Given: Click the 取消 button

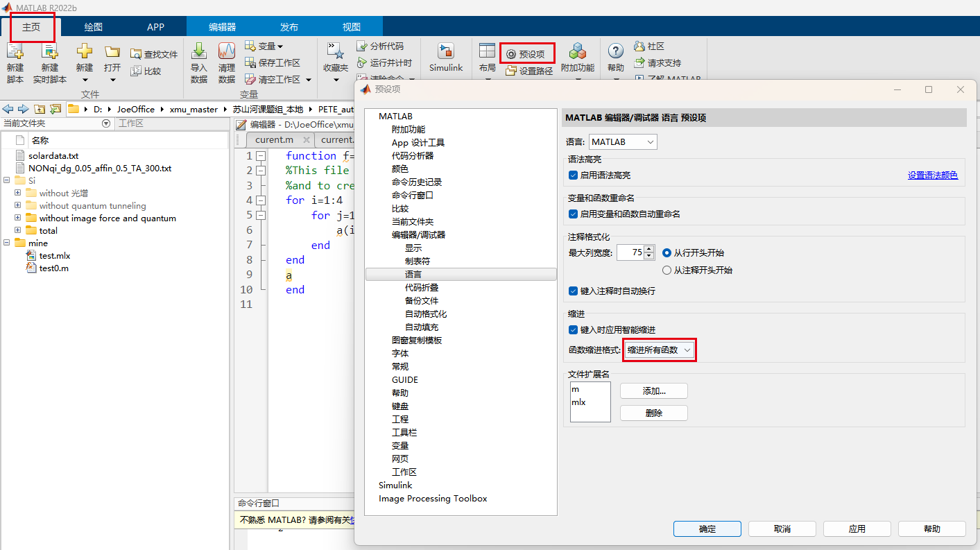Looking at the screenshot, I should click(782, 529).
